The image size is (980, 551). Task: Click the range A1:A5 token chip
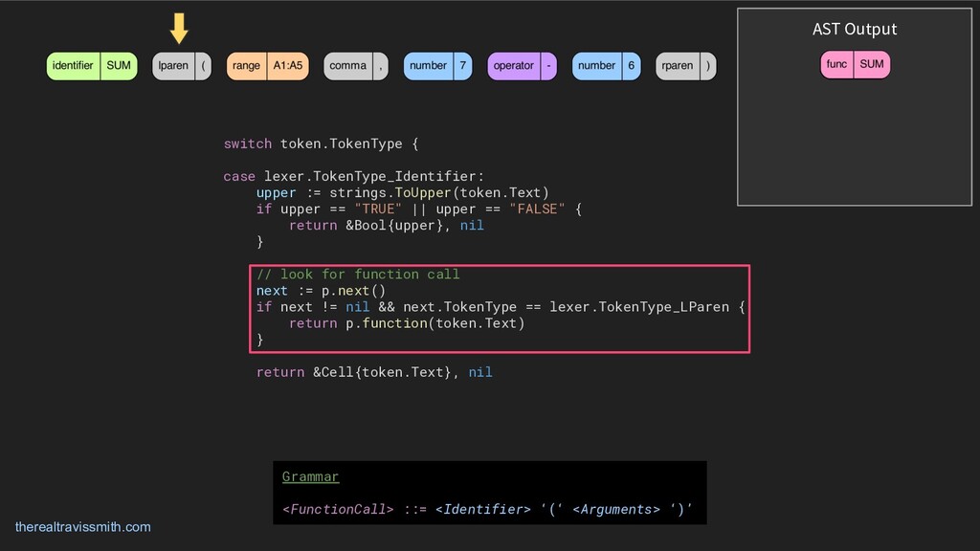(x=268, y=66)
